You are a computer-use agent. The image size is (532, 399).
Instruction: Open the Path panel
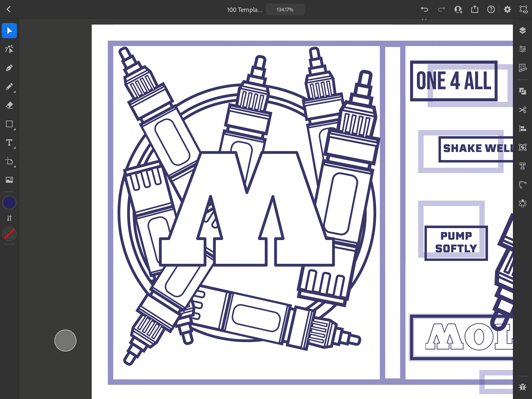pyautogui.click(x=523, y=185)
